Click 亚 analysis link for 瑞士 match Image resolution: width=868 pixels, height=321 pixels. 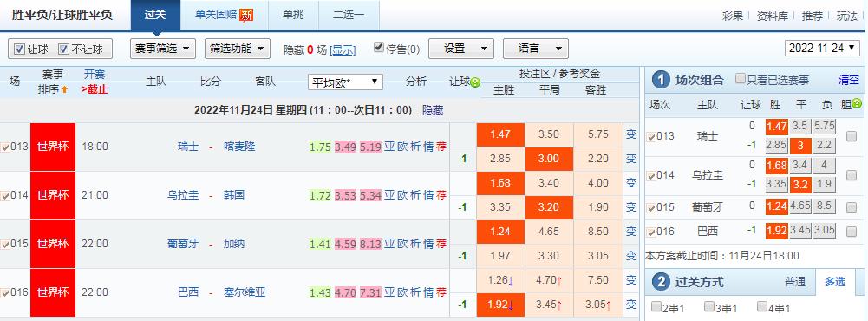click(x=389, y=147)
